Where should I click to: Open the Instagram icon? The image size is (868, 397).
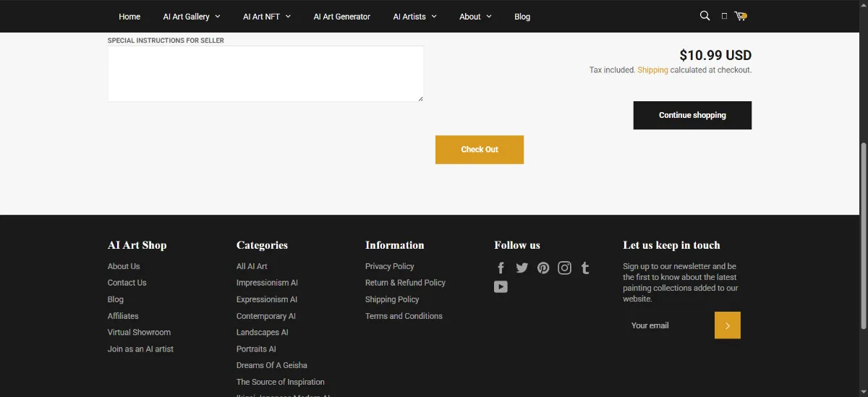coord(565,268)
